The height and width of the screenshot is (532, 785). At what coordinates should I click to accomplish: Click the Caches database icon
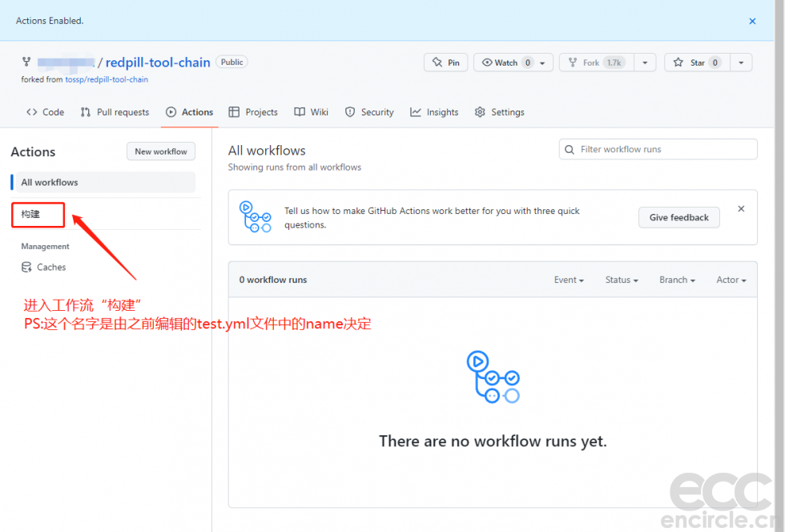point(26,267)
